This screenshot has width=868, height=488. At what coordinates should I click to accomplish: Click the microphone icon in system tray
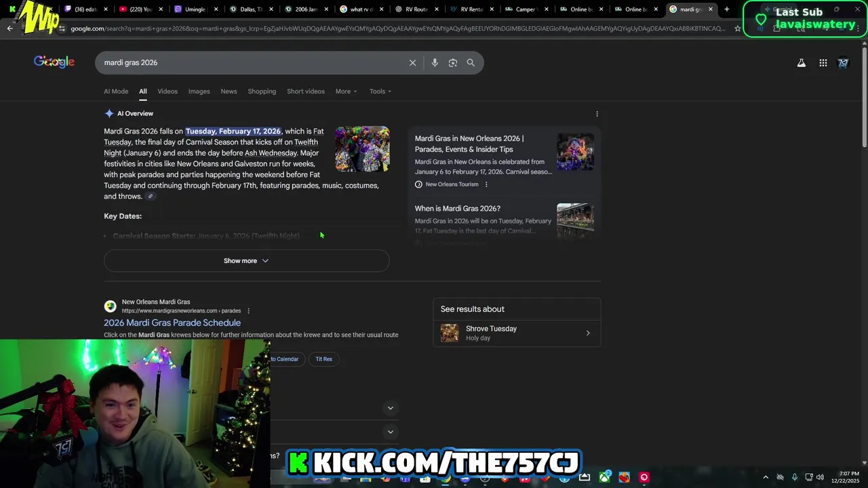click(x=795, y=477)
